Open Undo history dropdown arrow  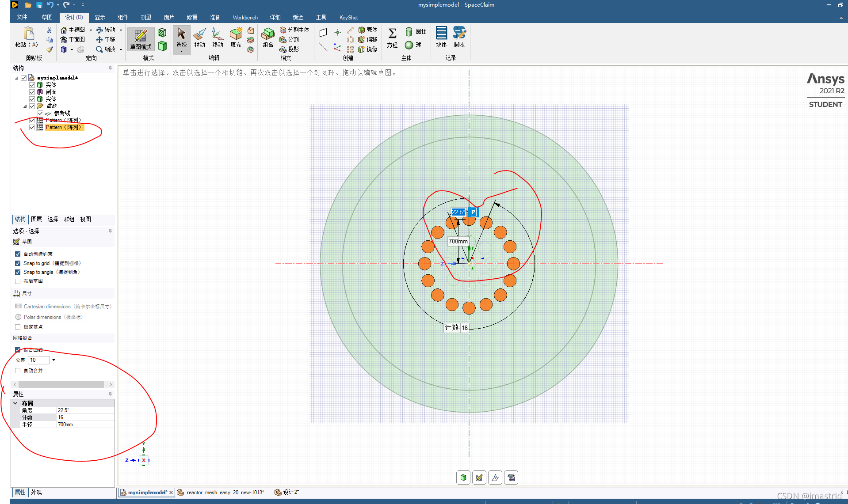point(58,5)
